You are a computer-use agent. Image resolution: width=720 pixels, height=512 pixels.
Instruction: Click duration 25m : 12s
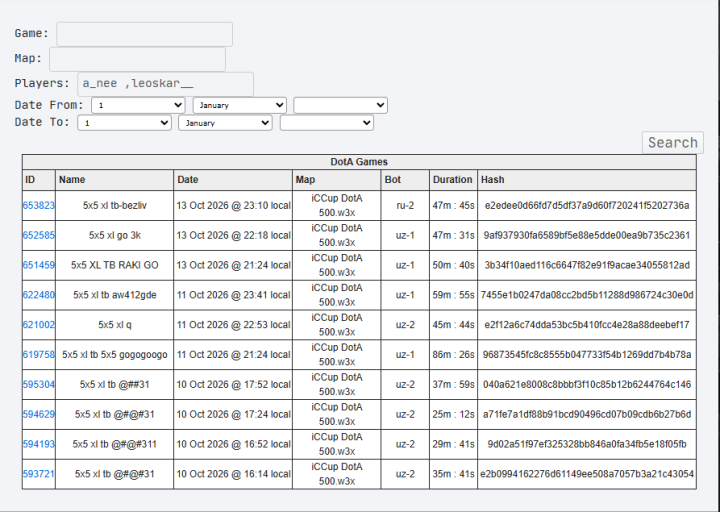click(x=453, y=415)
